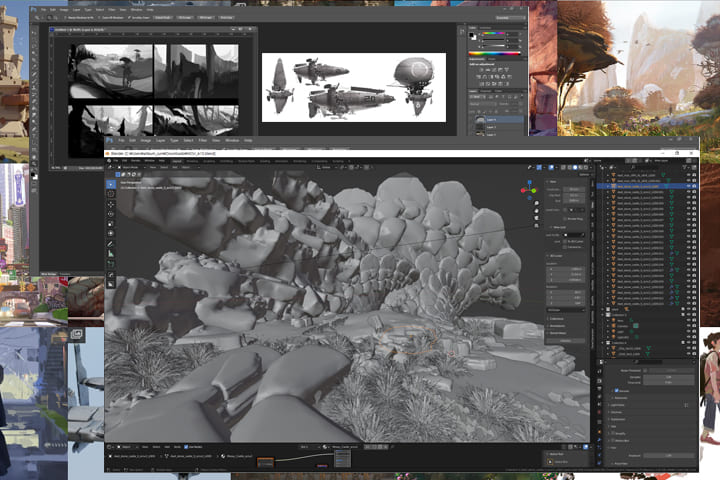Open the Filter menu in rear Photoshop
720x480 pixels.
pos(112,9)
